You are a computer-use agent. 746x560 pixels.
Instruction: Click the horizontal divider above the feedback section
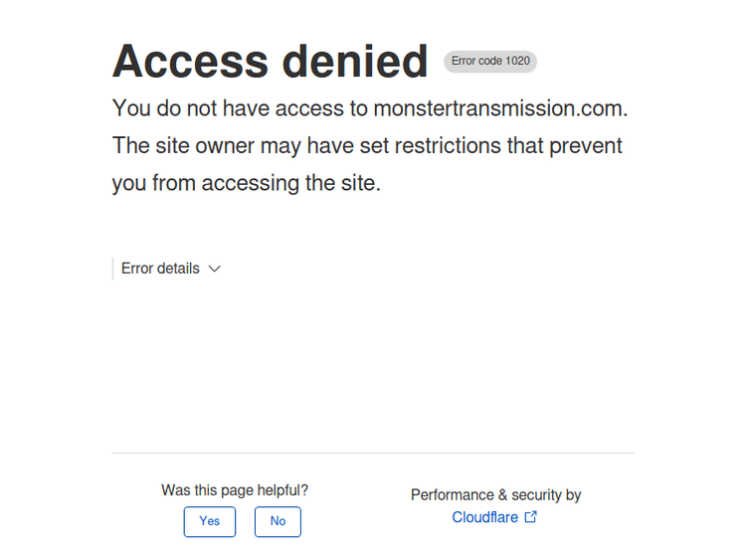pos(372,454)
